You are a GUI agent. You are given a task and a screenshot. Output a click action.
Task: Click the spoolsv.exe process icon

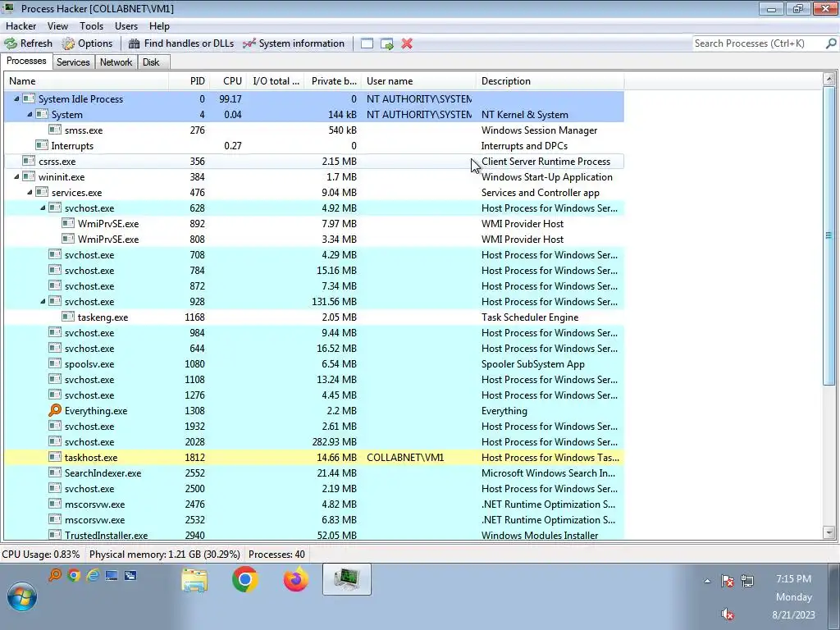(55, 363)
